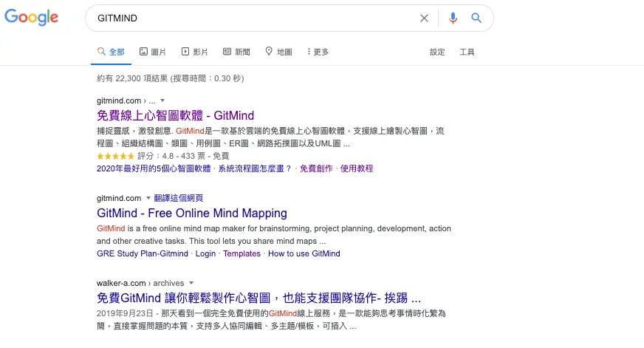Open result 免費線上心智圖軟體 - GitMind
The image size is (644, 348).
[175, 115]
